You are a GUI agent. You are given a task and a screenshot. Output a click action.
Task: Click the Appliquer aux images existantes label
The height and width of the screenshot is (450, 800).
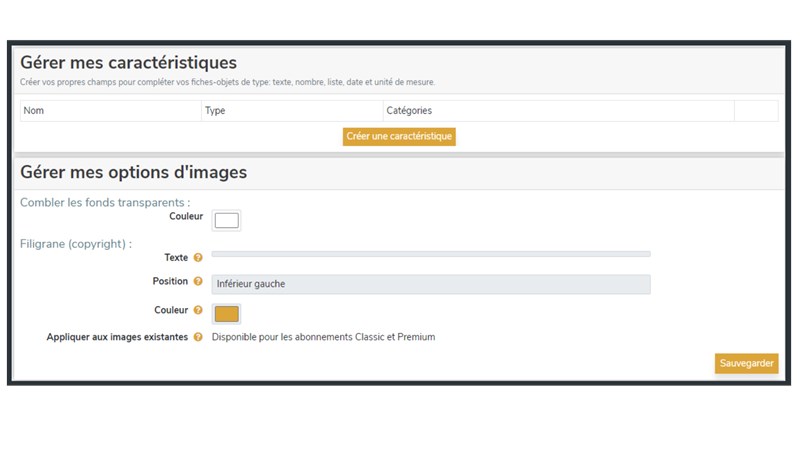click(x=117, y=337)
